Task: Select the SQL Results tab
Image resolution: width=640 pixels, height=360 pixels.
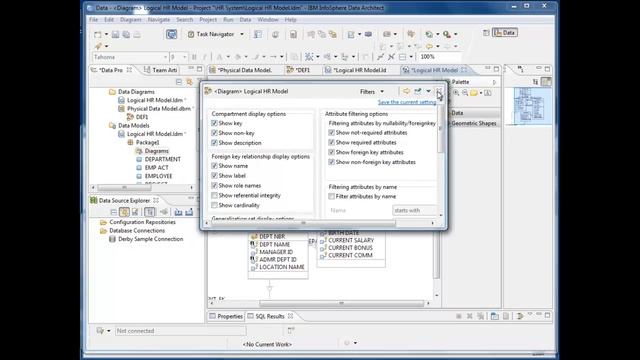Action: (270, 316)
